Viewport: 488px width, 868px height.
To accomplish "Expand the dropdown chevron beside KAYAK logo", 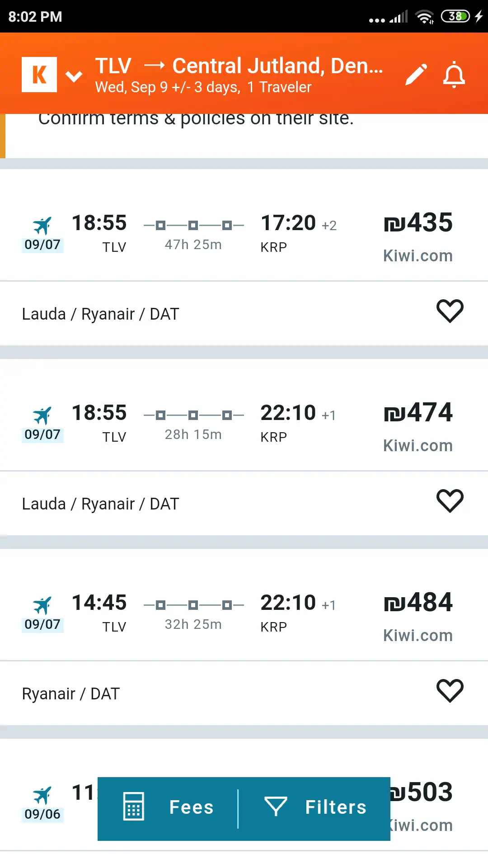I will click(x=74, y=76).
